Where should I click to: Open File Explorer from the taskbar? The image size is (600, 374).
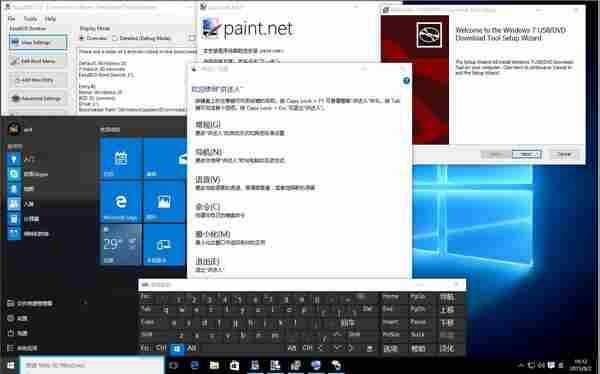tap(214, 365)
